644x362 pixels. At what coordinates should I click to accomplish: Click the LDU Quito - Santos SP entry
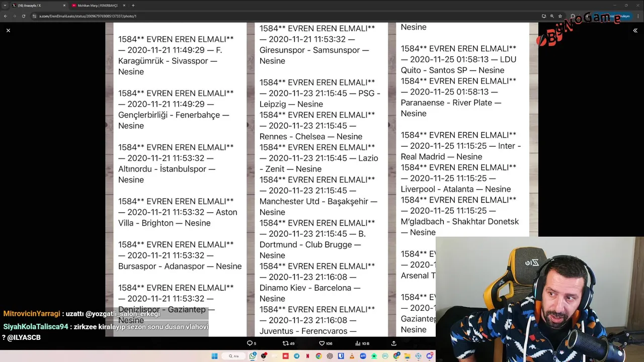click(459, 59)
